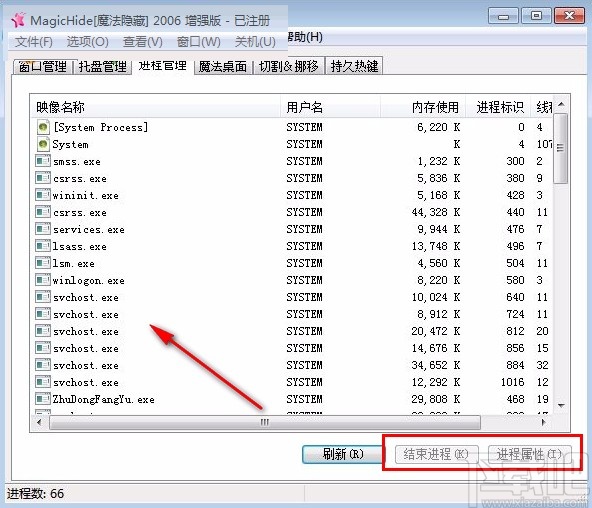Viewport: 592px width, 508px height.
Task: Click the horizontal scrollbar left arrow
Action: point(39,422)
